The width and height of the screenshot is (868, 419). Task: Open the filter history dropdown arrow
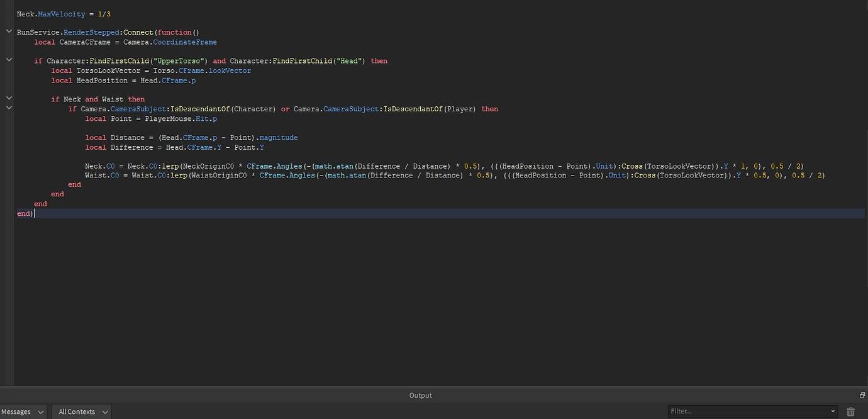pos(832,411)
